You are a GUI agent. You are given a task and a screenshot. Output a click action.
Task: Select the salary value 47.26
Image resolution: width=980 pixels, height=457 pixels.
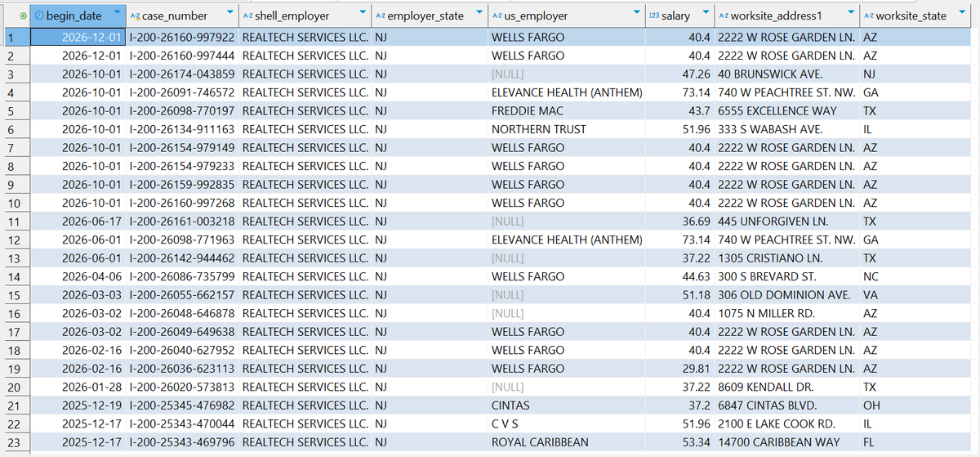(x=696, y=74)
